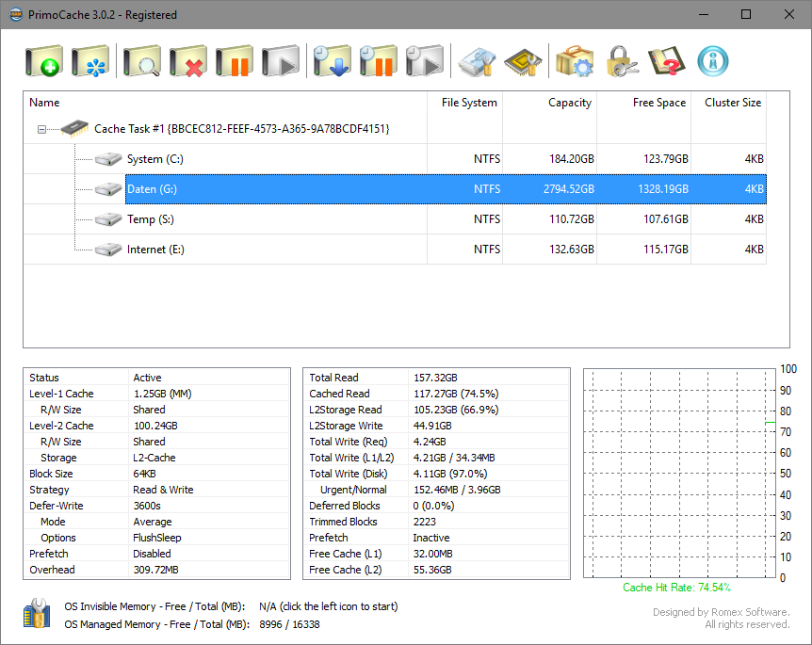
Task: Click the File System column header
Action: [x=465, y=103]
